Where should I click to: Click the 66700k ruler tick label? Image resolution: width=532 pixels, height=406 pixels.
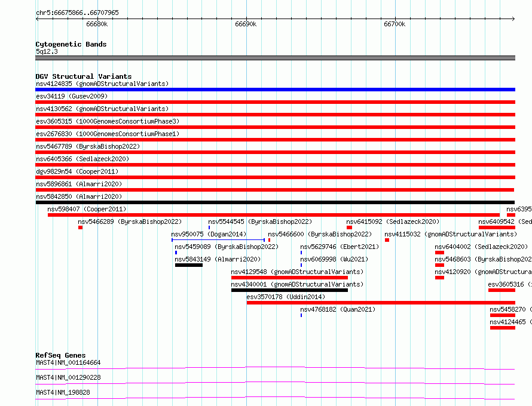click(395, 24)
